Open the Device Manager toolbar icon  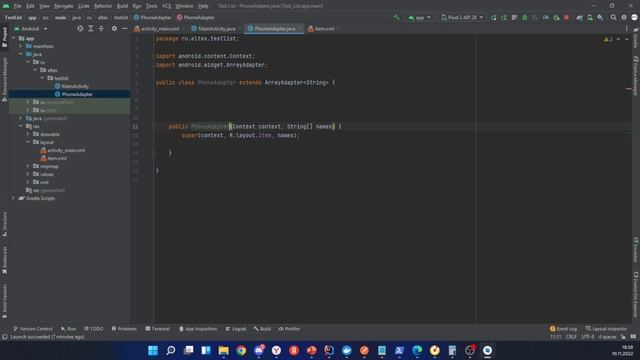[590, 18]
